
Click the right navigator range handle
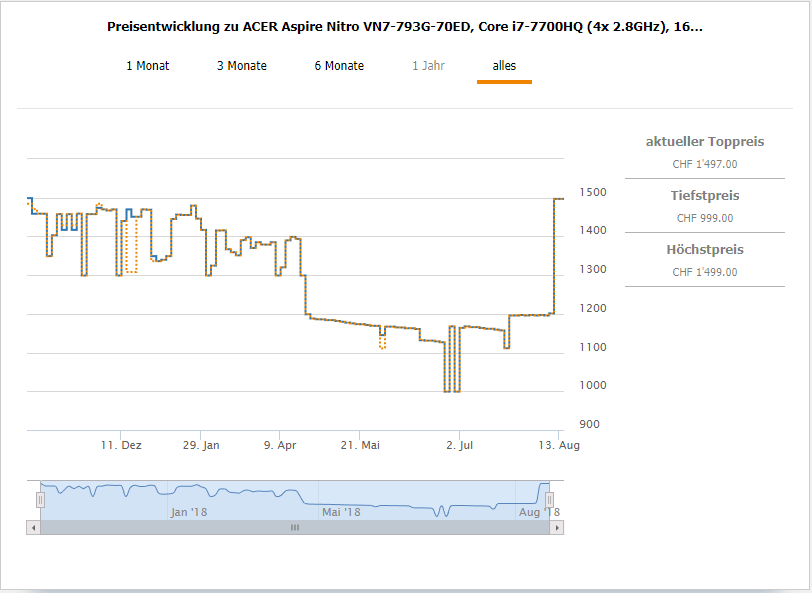point(549,499)
